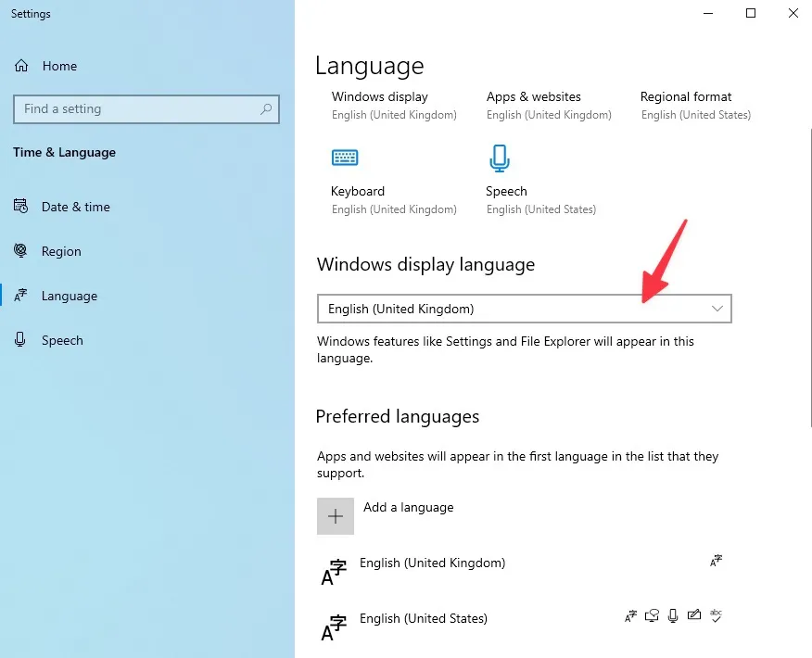Viewport: 812px width, 658px height.
Task: Click the Home icon in sidebar
Action: click(21, 66)
